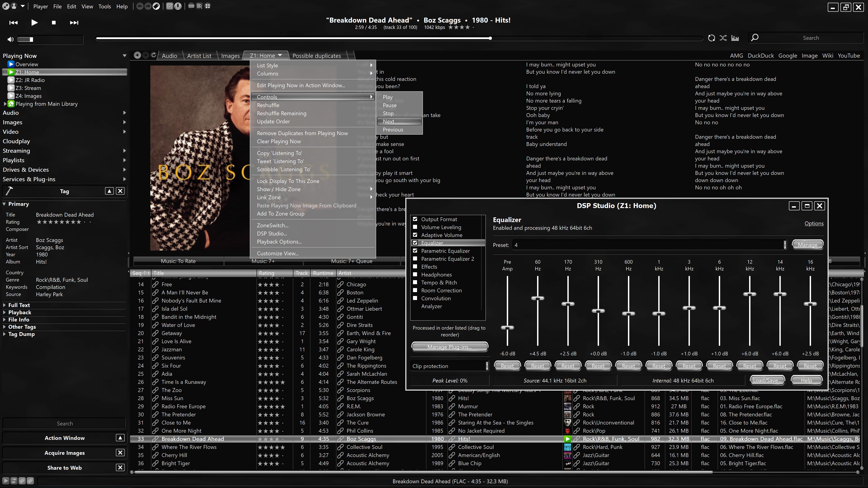Mute volume with the speaker icon

10,39
